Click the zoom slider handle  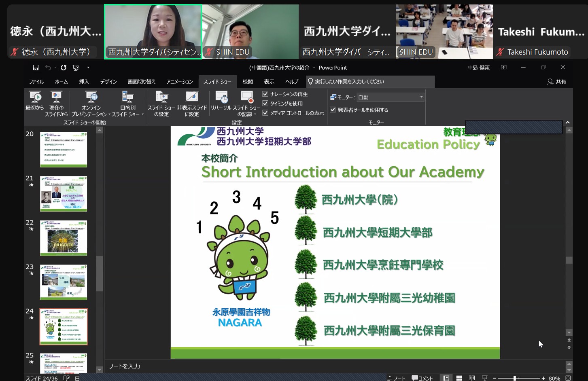click(514, 378)
